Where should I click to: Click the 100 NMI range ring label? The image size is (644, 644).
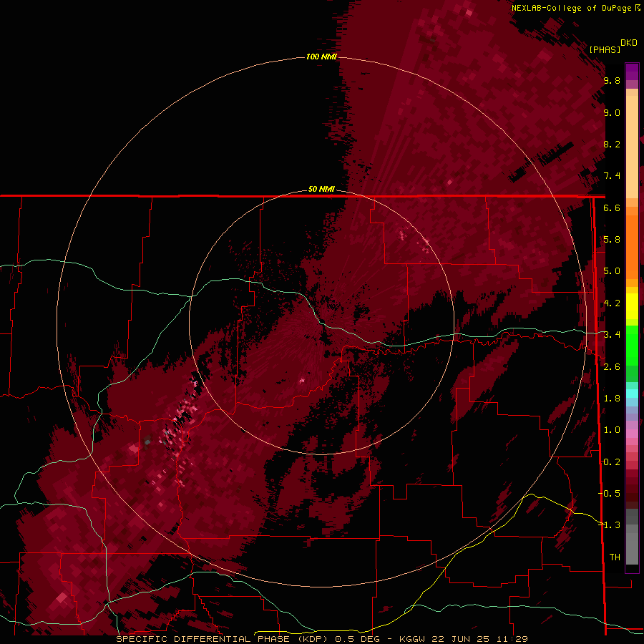coord(321,57)
